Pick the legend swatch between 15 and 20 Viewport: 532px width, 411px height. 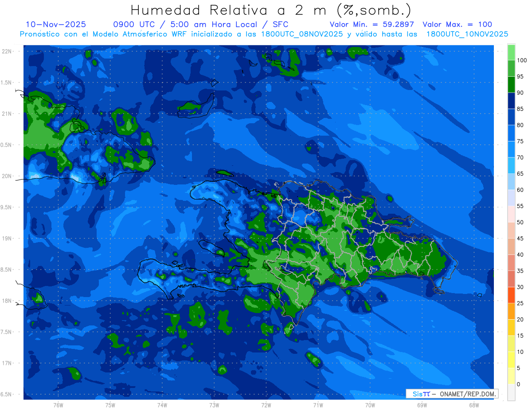511,327
